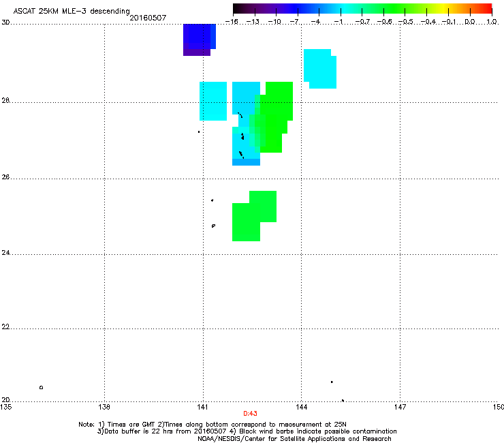Click the red end of the color bar
Screen dimensions: 504x443
click(487, 8)
